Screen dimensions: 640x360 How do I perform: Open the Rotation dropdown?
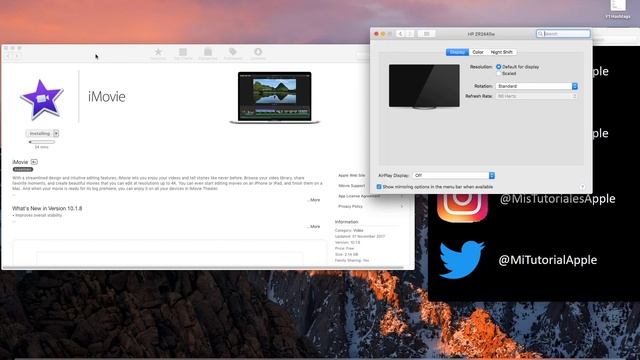coord(537,86)
